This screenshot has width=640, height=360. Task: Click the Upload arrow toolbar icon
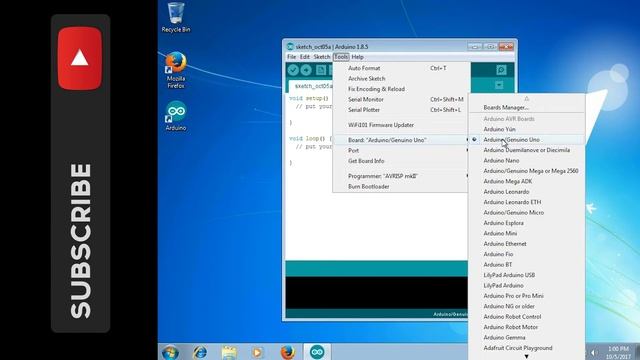[x=306, y=70]
